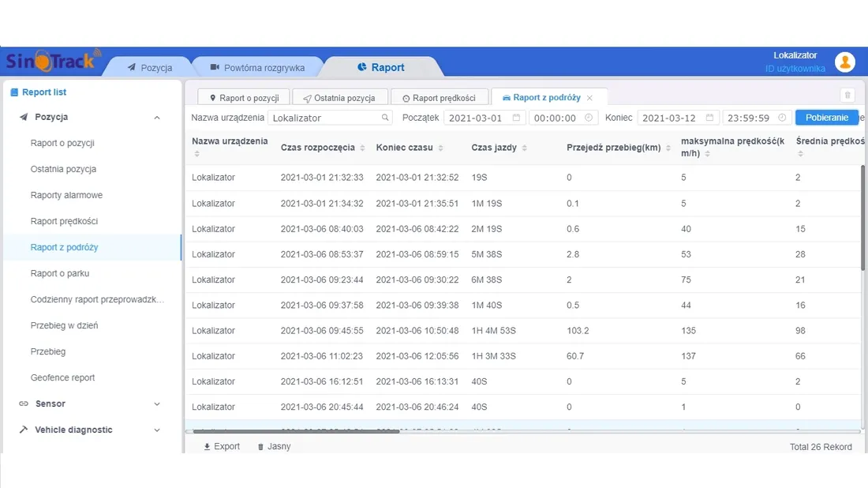
Task: Open the Raport o pozycji tab
Action: pyautogui.click(x=244, y=97)
